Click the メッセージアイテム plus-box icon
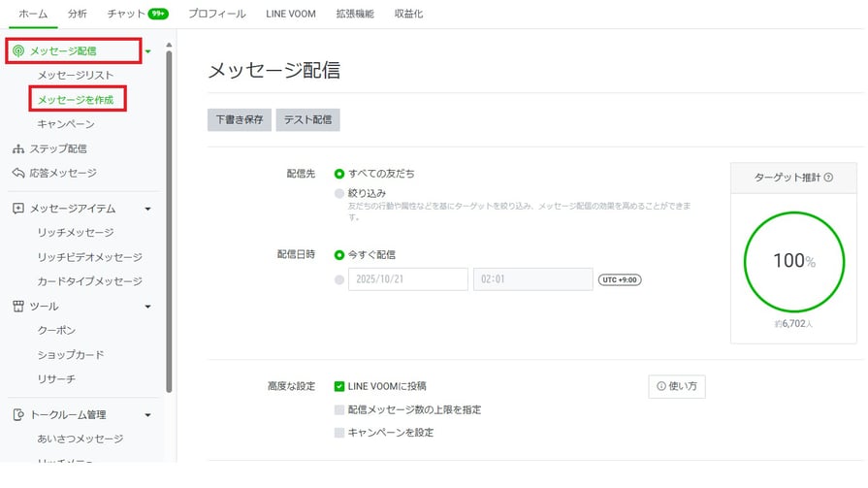Viewport: 868px width, 488px height. tap(18, 209)
